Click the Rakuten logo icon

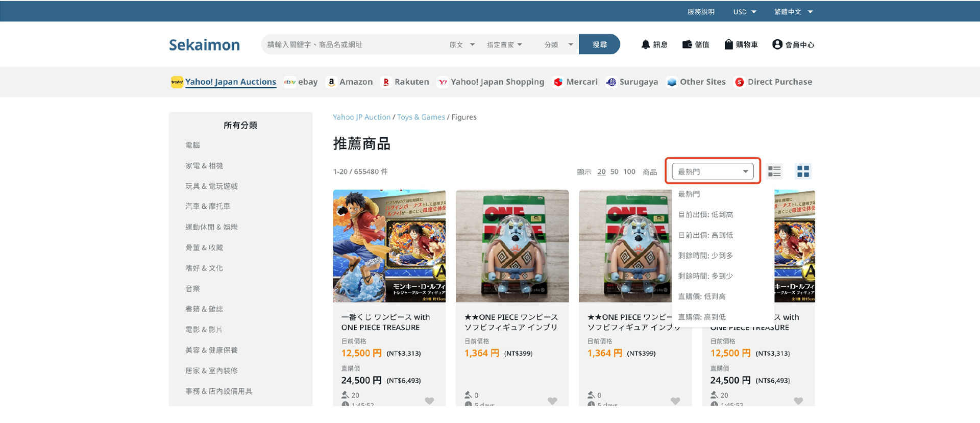[x=386, y=82]
